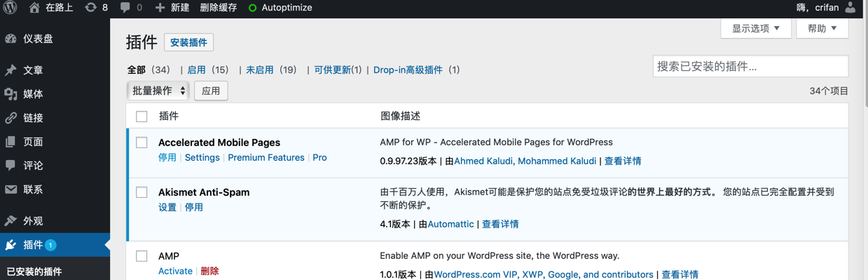This screenshot has width=868, height=280.
Task: Click 停用 link under Akismet Anti-Spam
Action: (x=194, y=207)
